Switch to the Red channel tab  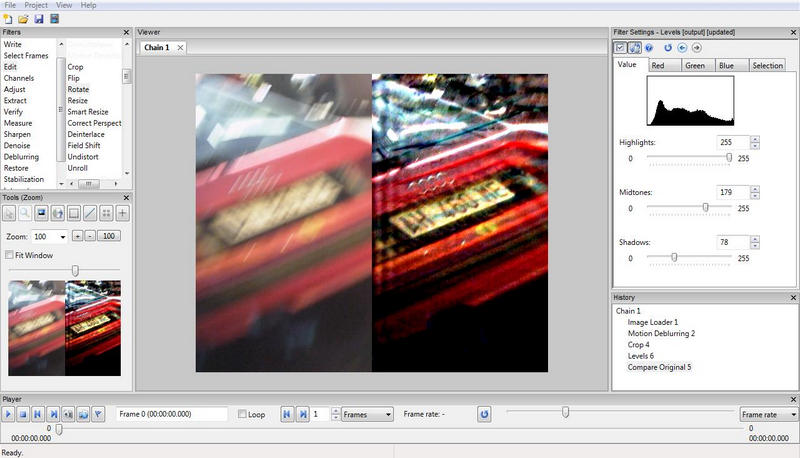pos(664,65)
